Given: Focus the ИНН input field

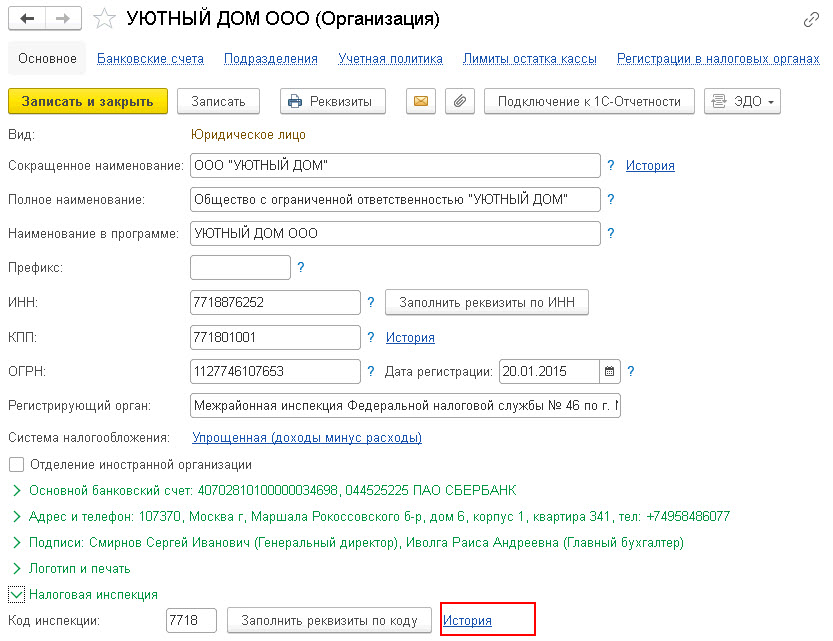Looking at the screenshot, I should point(275,302).
